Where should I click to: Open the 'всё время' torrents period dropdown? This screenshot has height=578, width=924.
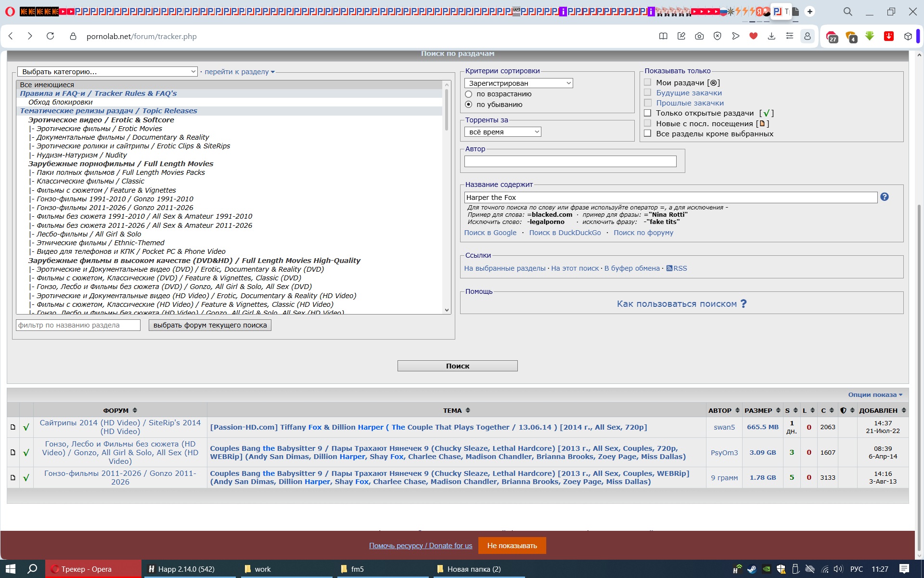tap(503, 132)
